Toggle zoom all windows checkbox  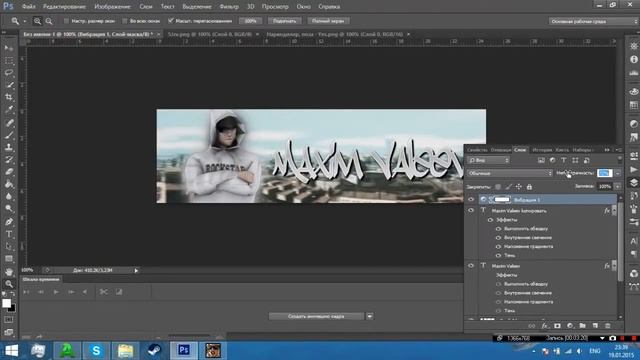point(125,21)
